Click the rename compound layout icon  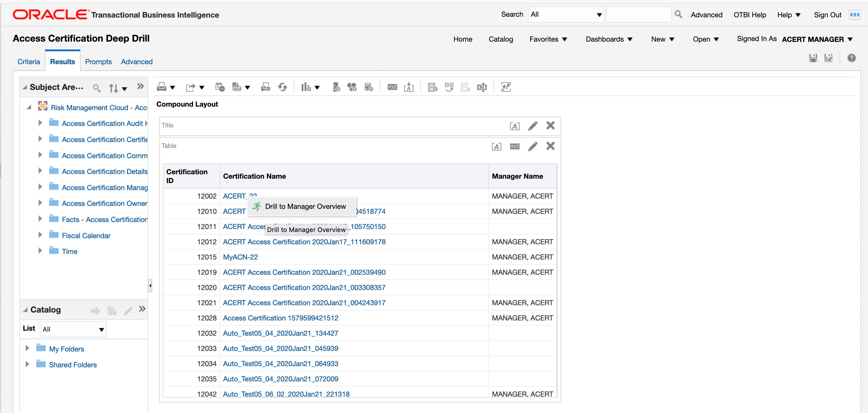click(x=482, y=87)
